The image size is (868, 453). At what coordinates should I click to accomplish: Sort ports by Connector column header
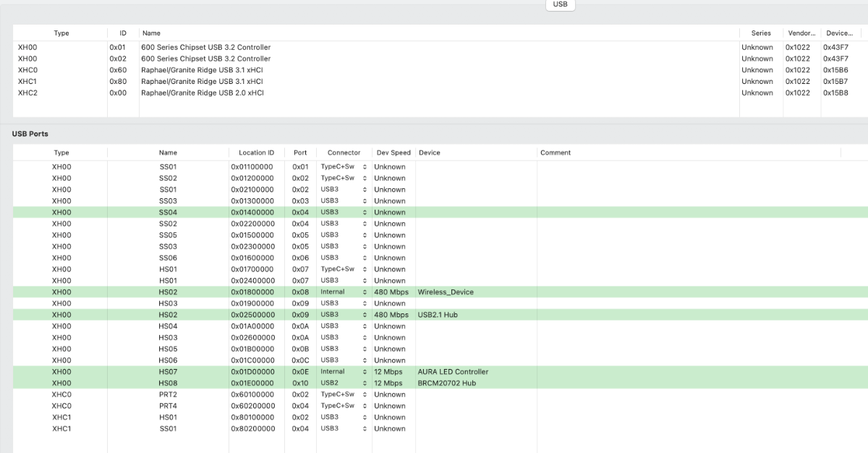point(344,153)
